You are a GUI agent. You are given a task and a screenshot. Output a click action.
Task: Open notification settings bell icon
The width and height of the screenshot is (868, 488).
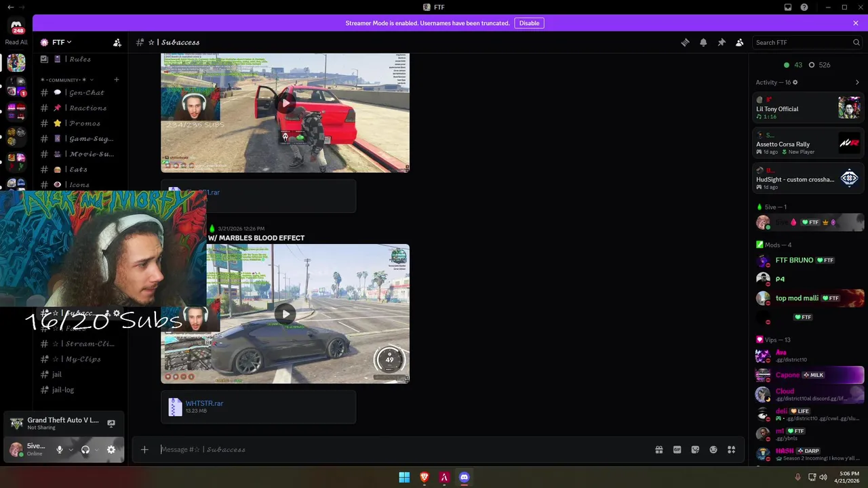703,42
